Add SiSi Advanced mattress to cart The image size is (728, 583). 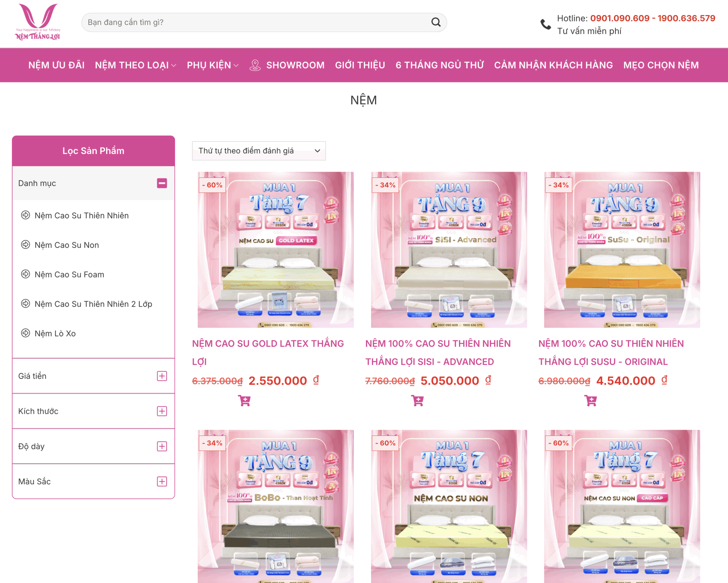(x=417, y=401)
